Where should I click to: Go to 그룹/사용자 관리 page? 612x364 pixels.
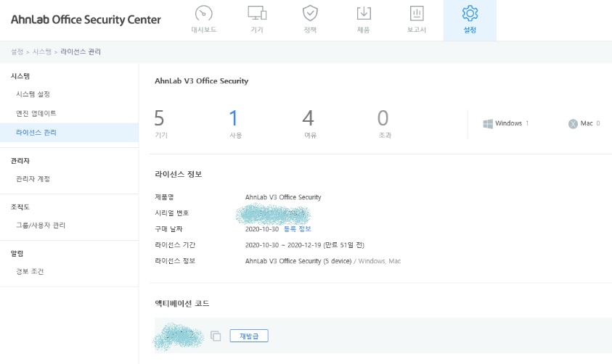(41, 226)
